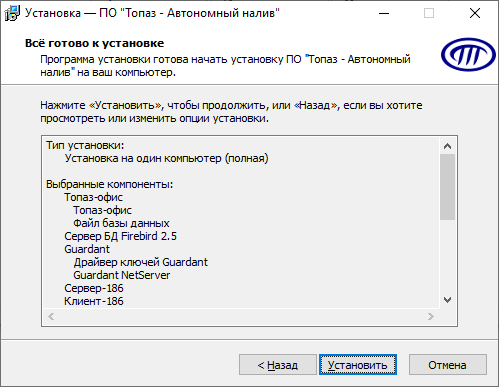Click the 'Файл базы данных' line
Viewport: 499px width, 387px height.
pyautogui.click(x=121, y=223)
